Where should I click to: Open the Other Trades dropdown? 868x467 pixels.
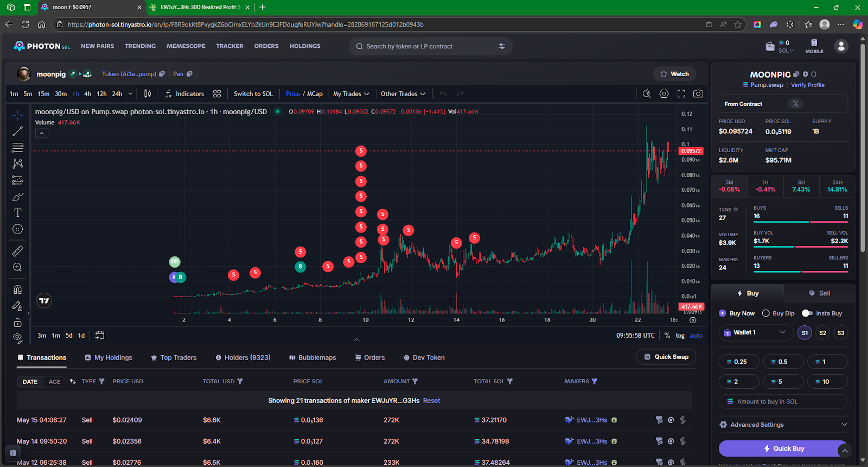pyautogui.click(x=403, y=94)
